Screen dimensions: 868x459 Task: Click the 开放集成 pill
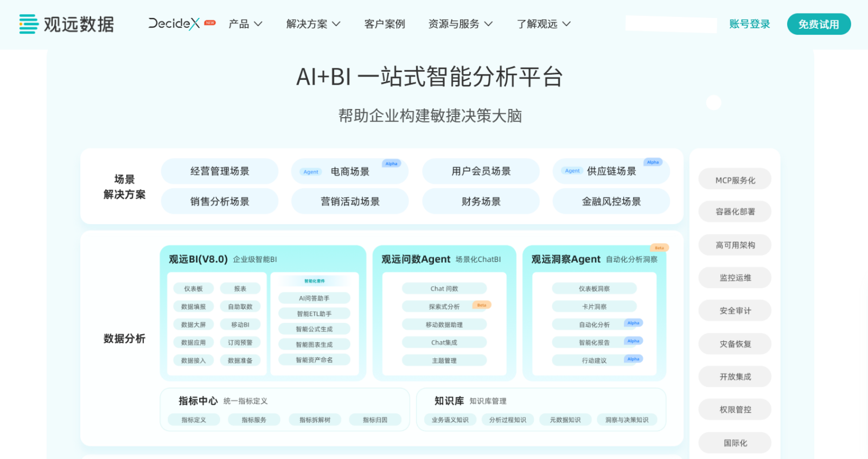(735, 377)
